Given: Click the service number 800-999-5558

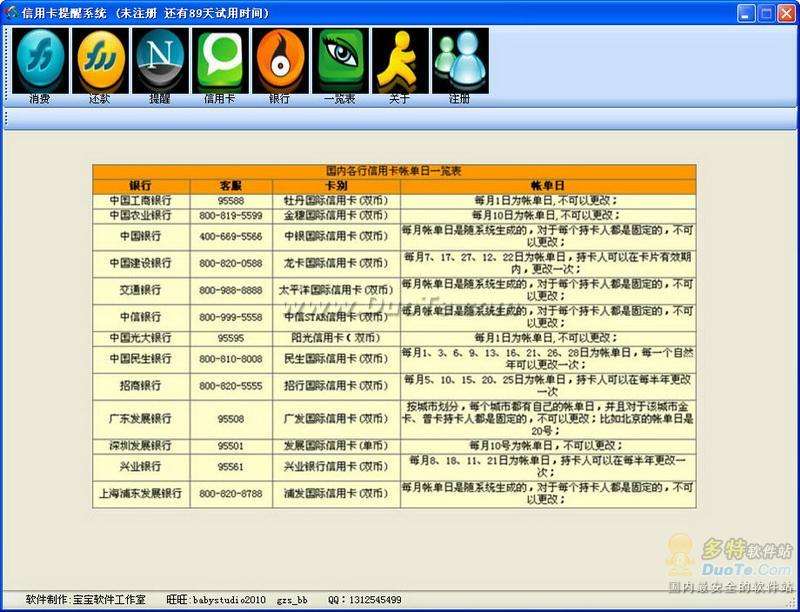Looking at the screenshot, I should [x=231, y=318].
